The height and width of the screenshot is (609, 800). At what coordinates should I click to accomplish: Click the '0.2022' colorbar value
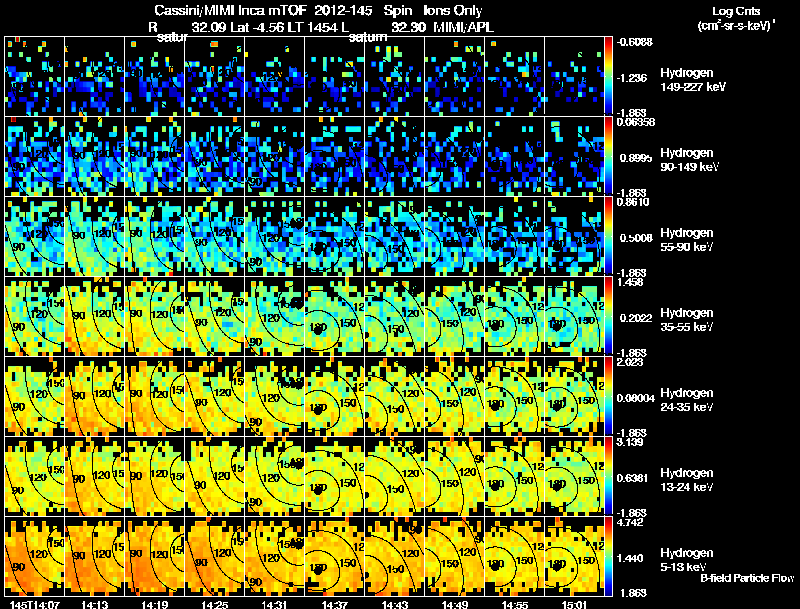636,318
